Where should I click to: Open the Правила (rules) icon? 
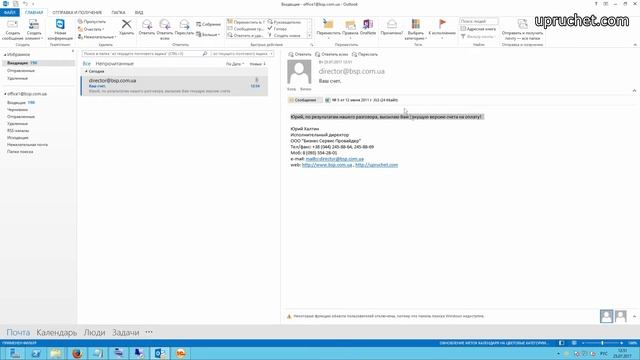click(350, 24)
